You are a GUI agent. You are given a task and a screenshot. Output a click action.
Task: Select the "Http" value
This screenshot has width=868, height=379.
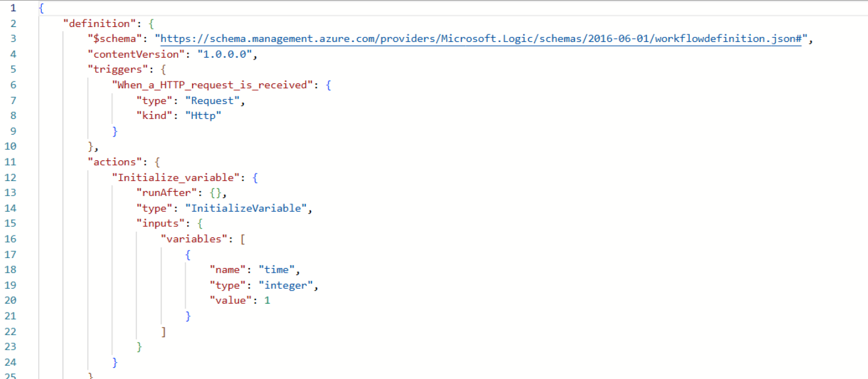(x=203, y=115)
